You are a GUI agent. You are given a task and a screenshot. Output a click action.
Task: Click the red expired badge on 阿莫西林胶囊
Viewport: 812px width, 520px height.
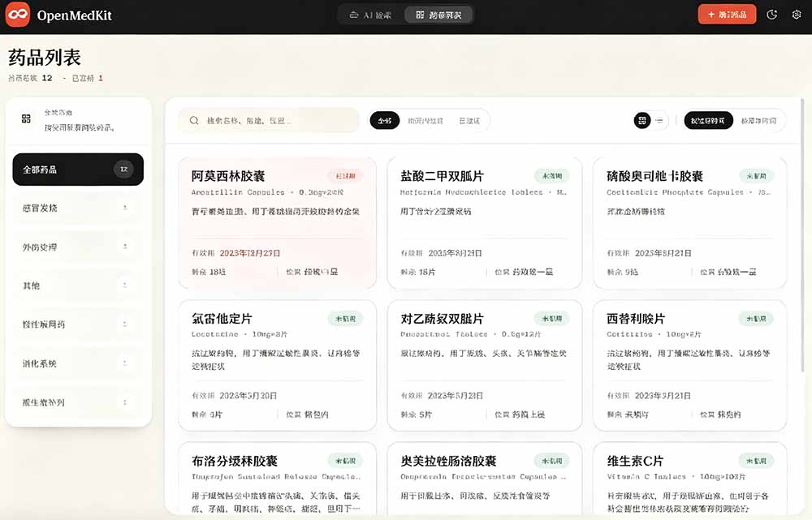coord(345,176)
